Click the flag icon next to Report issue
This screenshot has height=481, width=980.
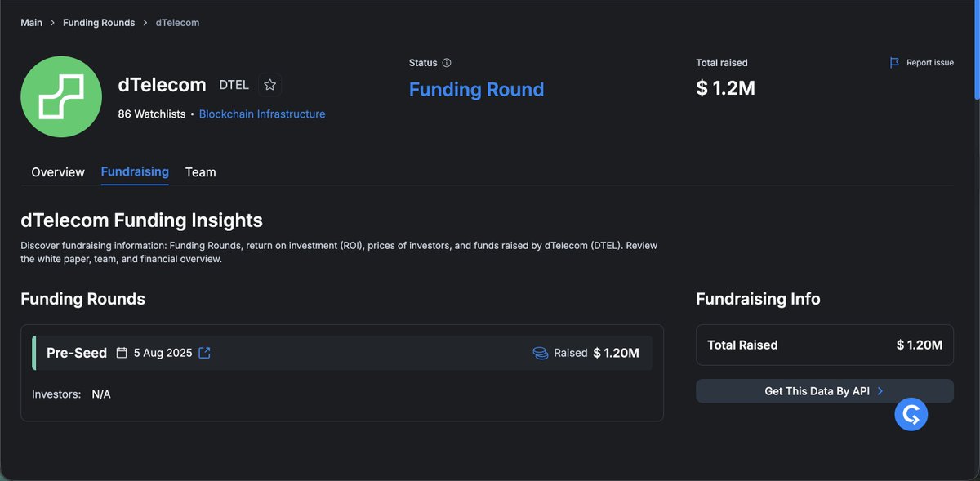[893, 62]
